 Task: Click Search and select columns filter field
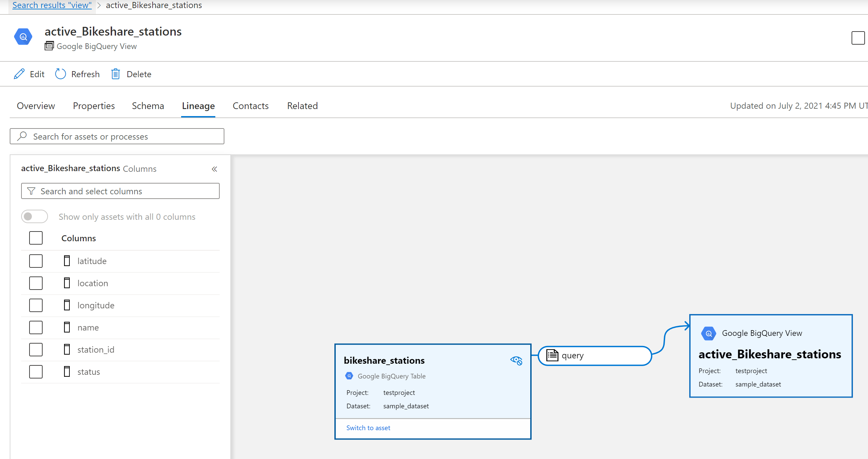pyautogui.click(x=120, y=191)
